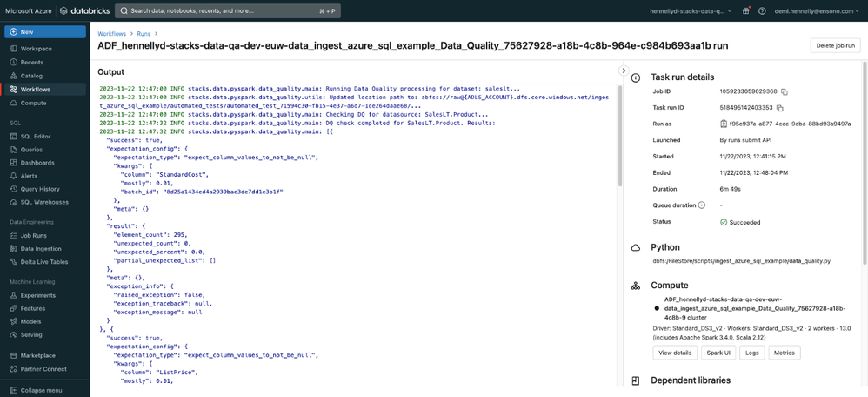Screen dimensions: 868x397
Task: Click the Alerts bell icon
Action: (13, 176)
